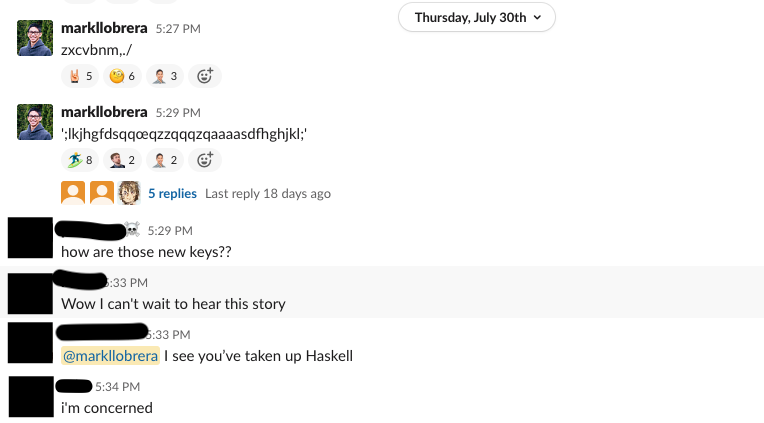Screen dimensions: 764x423
Task: Click the first orange avatar in the thread replies
Action: click(x=73, y=193)
